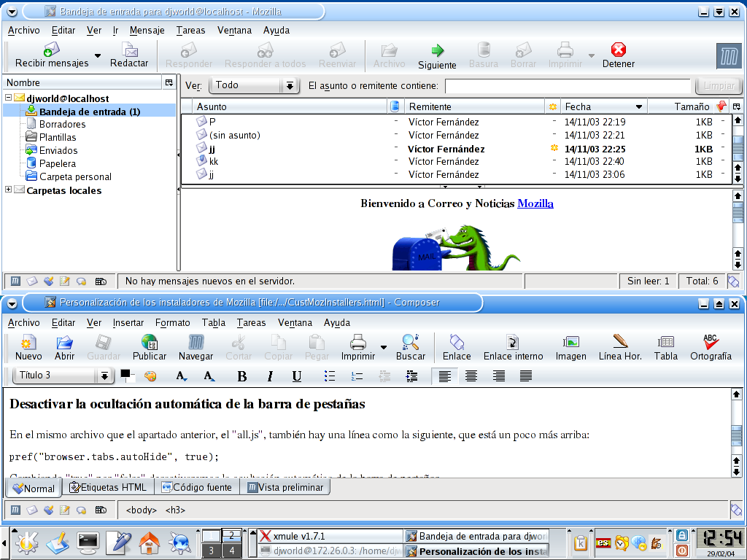Open folder pane column picker beside Nombre
Viewport: 747px width, 560px height.
click(x=169, y=82)
